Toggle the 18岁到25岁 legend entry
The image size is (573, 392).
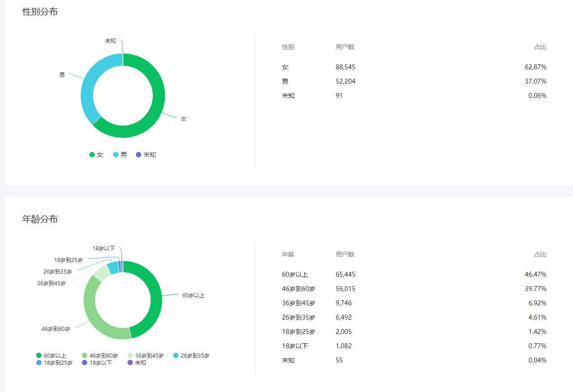[x=54, y=362]
